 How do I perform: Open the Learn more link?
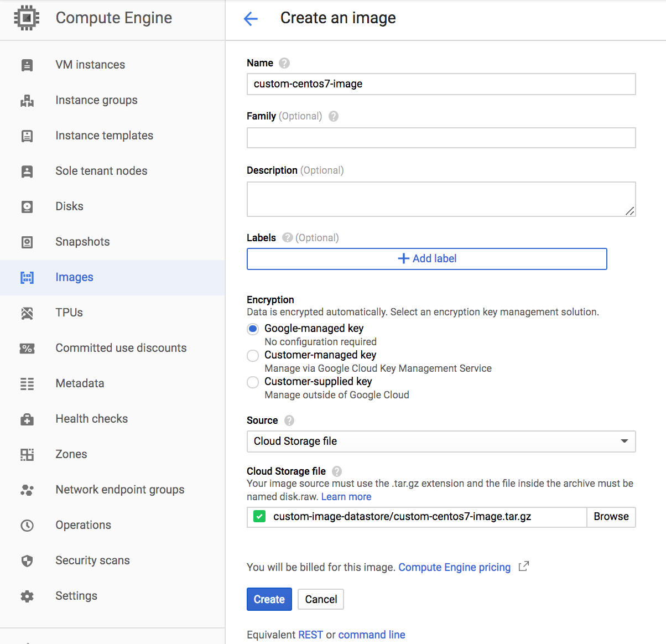point(346,497)
